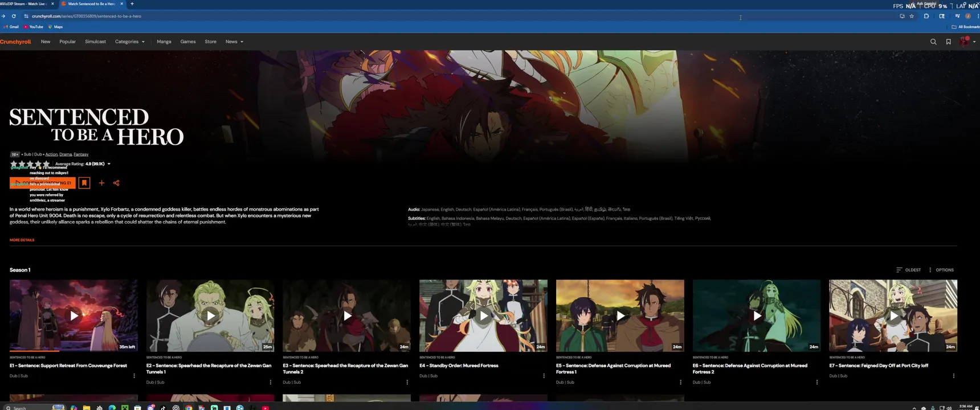Rate the series five stars
This screenshot has width=980, height=410.
point(46,164)
